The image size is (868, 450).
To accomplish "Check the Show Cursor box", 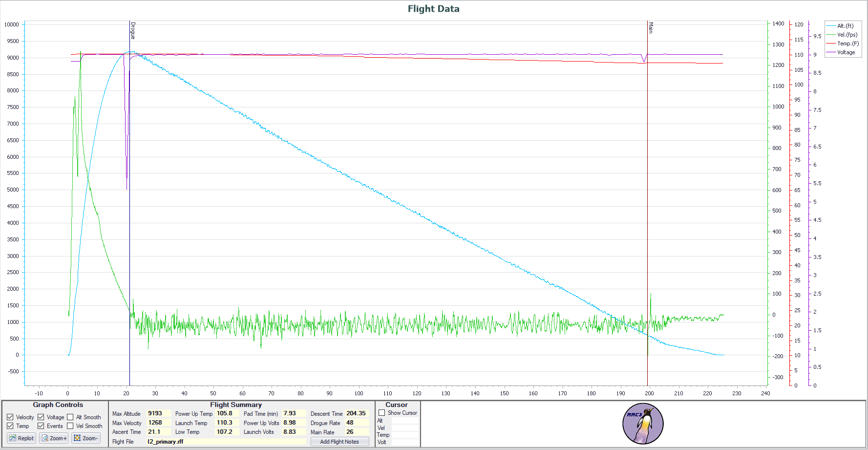I will coord(382,413).
